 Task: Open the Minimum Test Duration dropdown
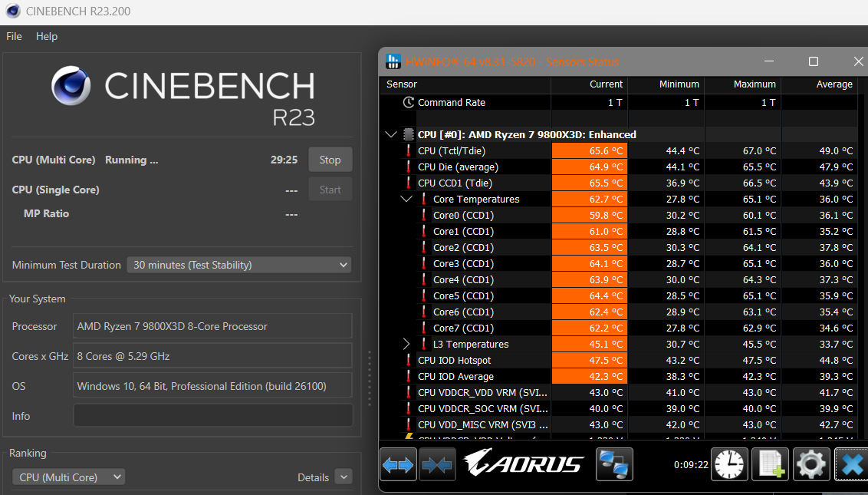click(239, 265)
